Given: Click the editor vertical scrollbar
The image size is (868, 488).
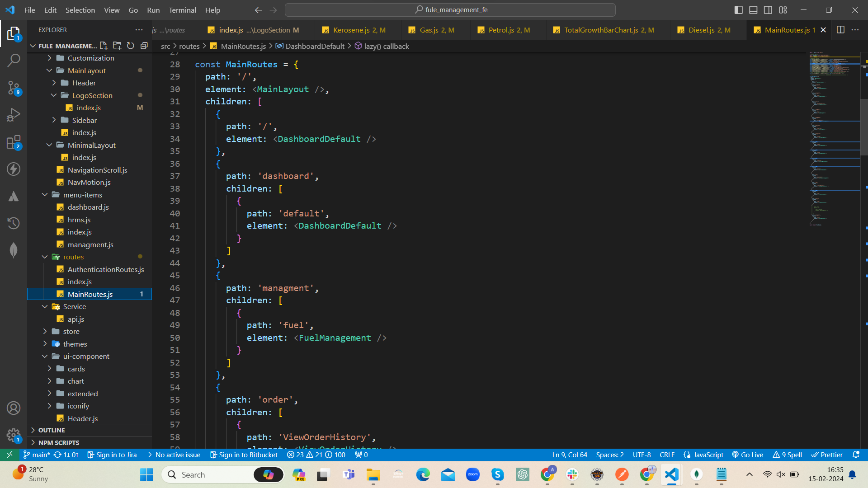Looking at the screenshot, I should pos(863,127).
